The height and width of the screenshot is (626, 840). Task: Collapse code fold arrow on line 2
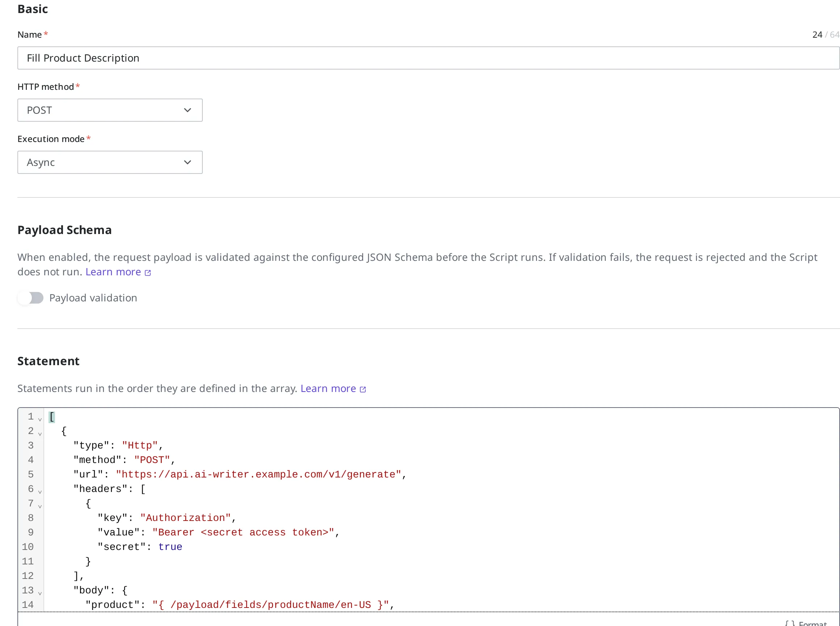click(40, 434)
